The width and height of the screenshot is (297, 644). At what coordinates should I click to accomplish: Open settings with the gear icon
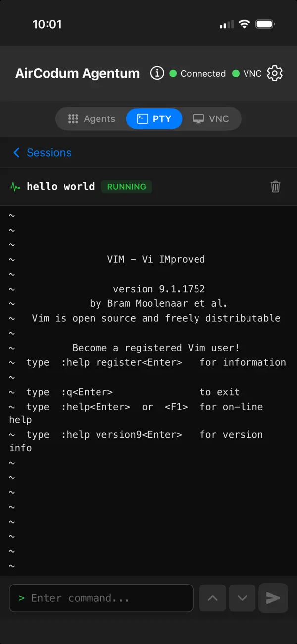coord(275,73)
